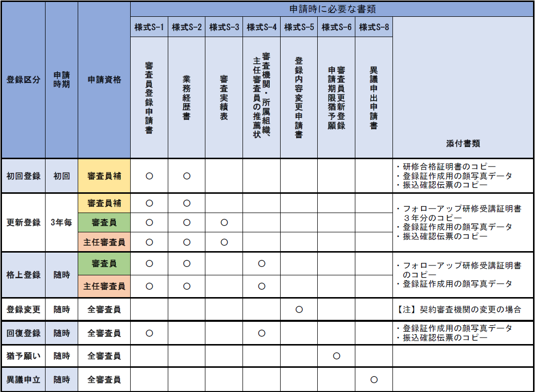535x392 pixels.
Task: Click 随時 in the 格上登録 row
Action: click(x=61, y=275)
